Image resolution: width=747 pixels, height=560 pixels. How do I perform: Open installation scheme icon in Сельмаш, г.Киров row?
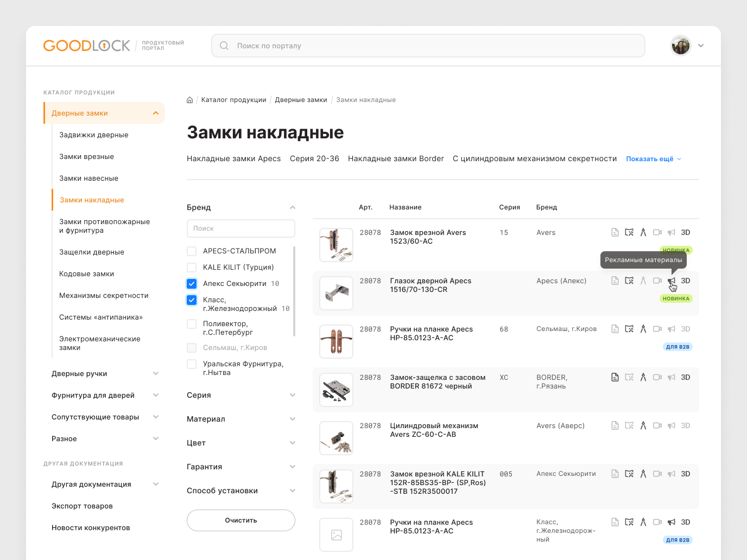point(629,329)
